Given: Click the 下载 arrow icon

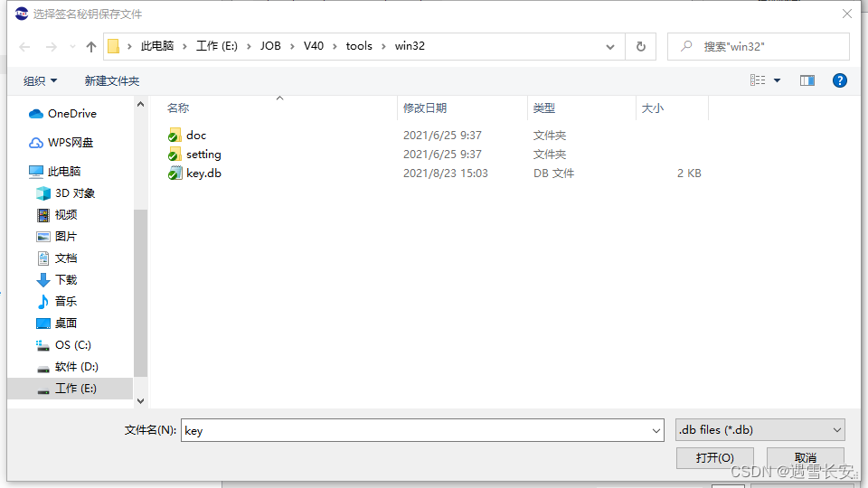Looking at the screenshot, I should (43, 280).
